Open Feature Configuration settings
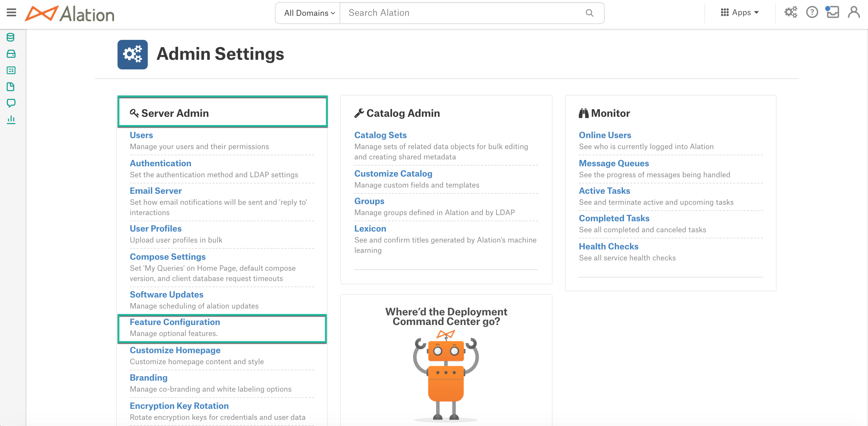This screenshot has height=426, width=868. [174, 322]
